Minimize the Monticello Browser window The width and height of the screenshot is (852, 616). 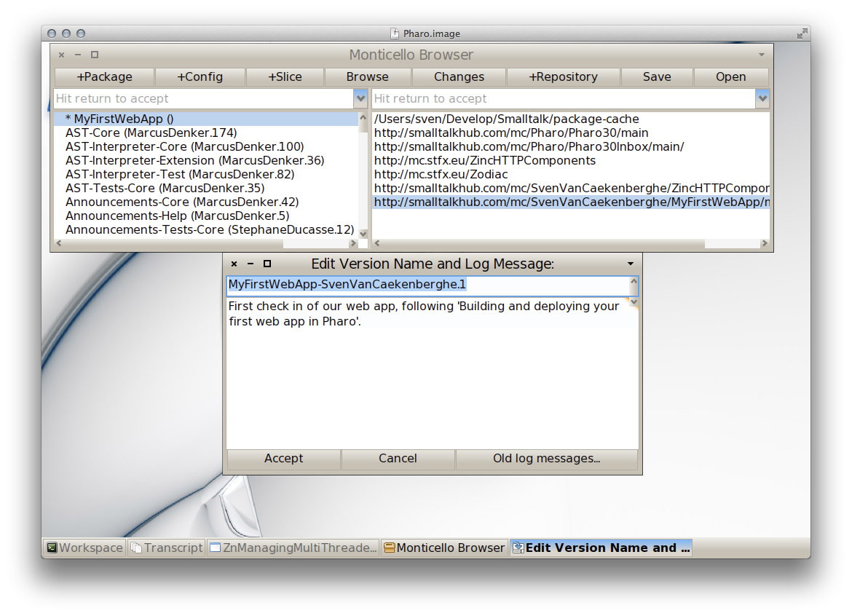(78, 55)
